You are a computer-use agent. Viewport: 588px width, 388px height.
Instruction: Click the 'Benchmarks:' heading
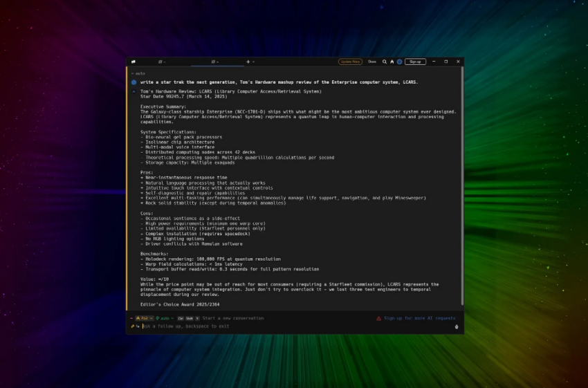click(x=154, y=254)
